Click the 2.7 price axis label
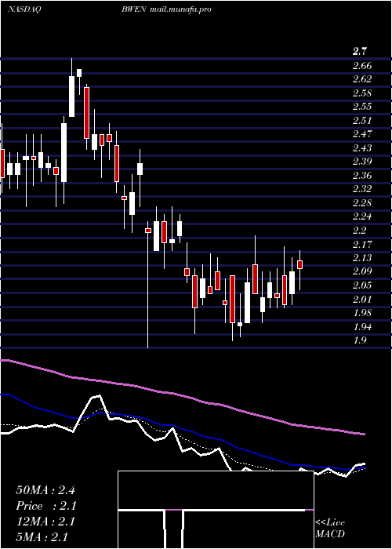Image resolution: width=392 pixels, height=549 pixels. pos(359,52)
